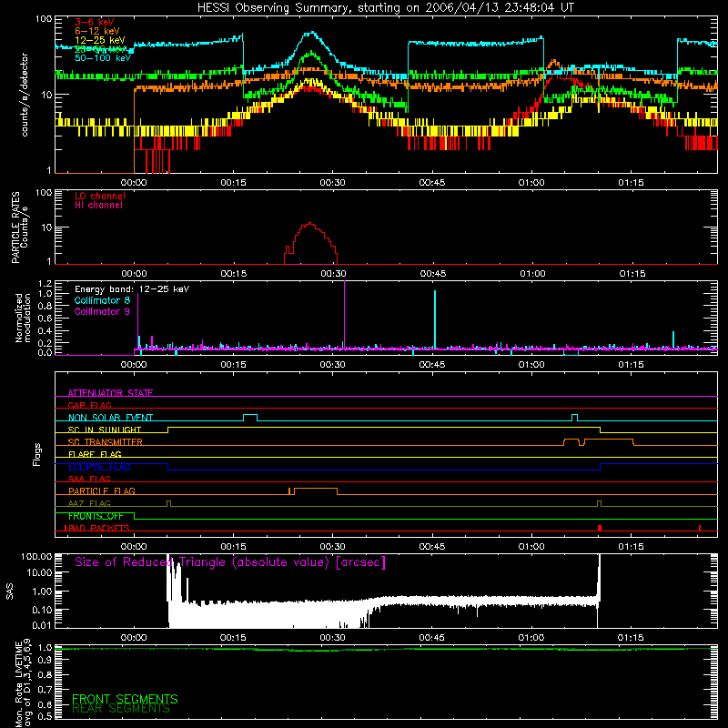Click the HESSI Observing Summary title text

(386, 8)
